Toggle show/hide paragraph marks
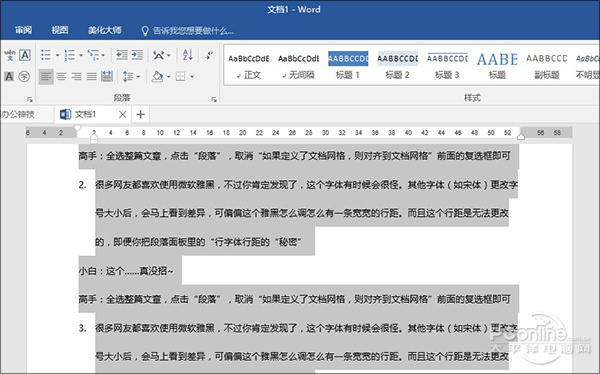This screenshot has width=600, height=374. click(x=209, y=55)
